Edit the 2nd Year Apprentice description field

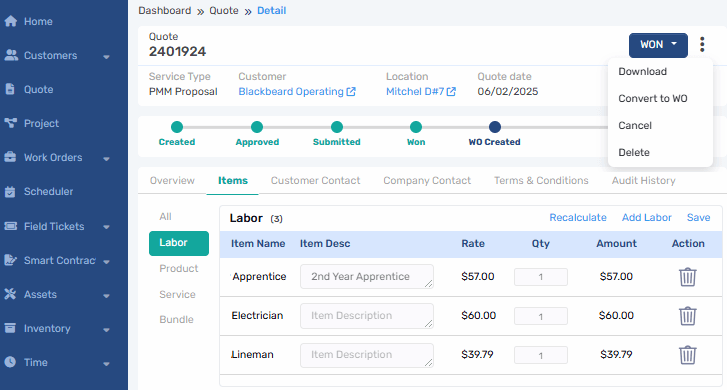(x=367, y=276)
